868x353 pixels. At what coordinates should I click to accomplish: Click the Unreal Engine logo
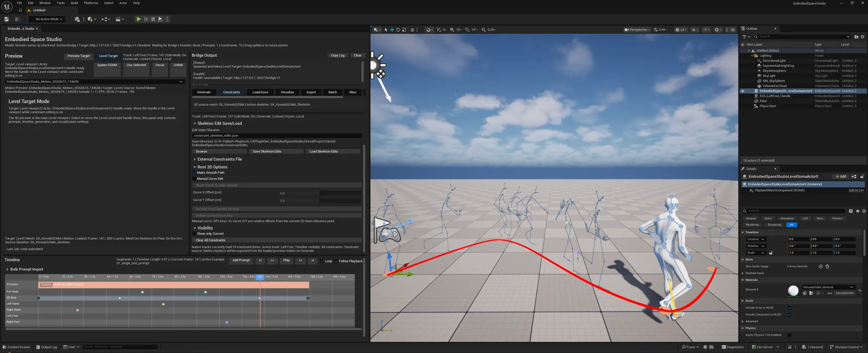click(x=7, y=6)
